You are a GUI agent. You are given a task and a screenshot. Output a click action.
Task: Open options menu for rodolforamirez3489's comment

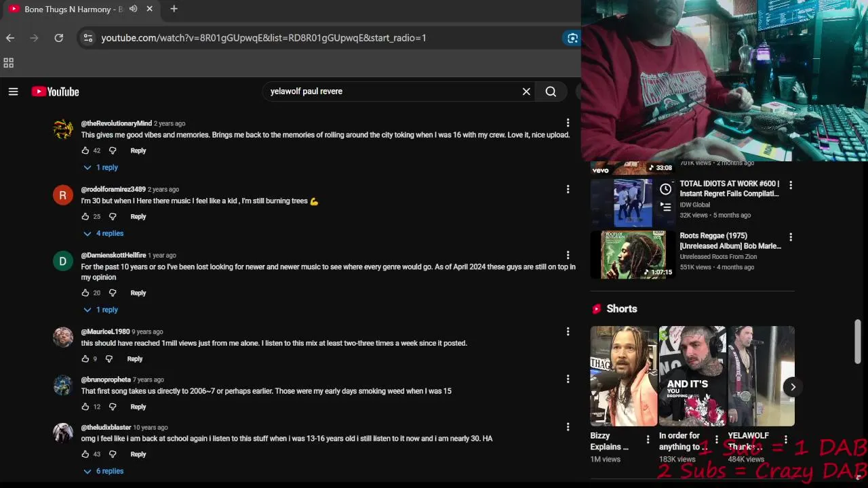pos(568,190)
